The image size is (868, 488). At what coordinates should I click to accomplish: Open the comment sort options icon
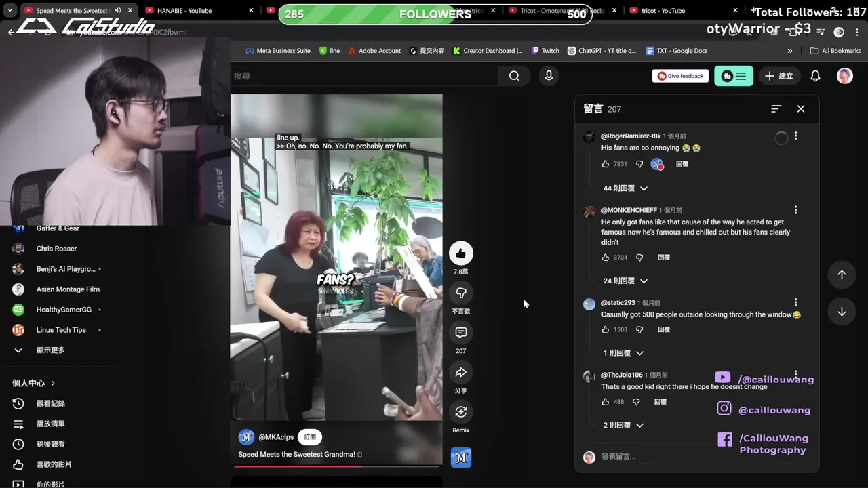pos(776,109)
